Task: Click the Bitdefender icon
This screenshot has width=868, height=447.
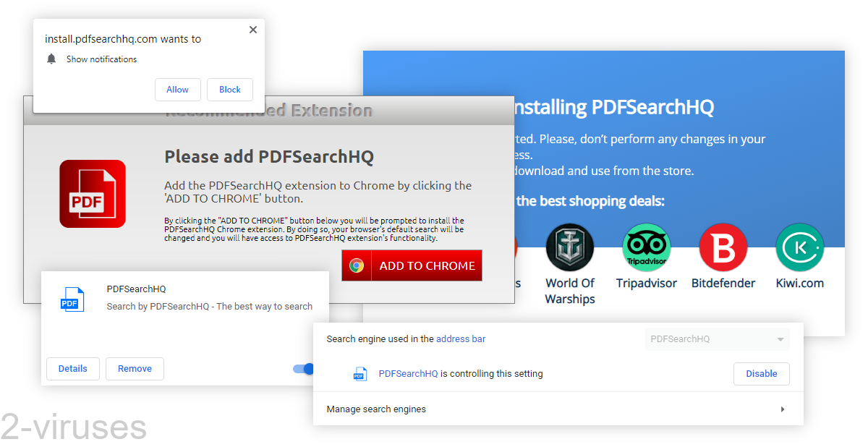Action: click(723, 246)
